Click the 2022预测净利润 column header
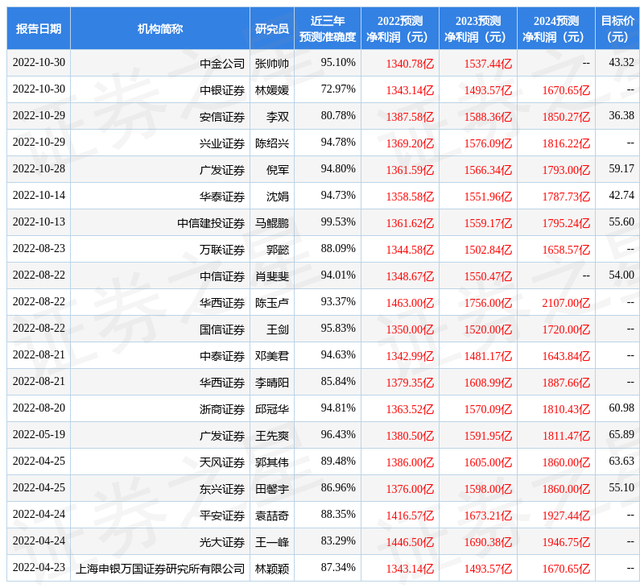640x588 pixels. 400,29
